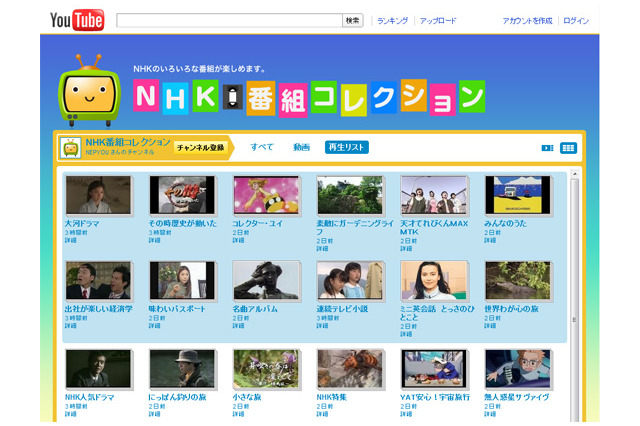This screenshot has width=640, height=426.
Task: Click the 名曲アルバム title link
Action: pyautogui.click(x=255, y=309)
